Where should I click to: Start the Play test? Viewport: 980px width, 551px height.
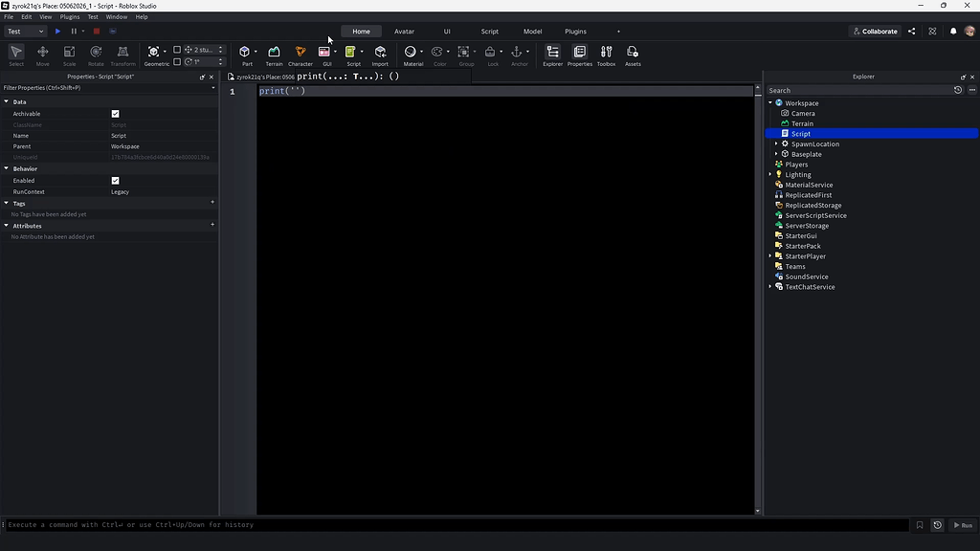[57, 32]
